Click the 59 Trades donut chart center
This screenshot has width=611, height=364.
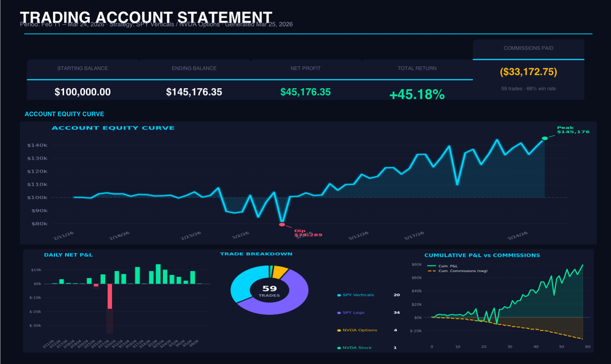pos(269,291)
